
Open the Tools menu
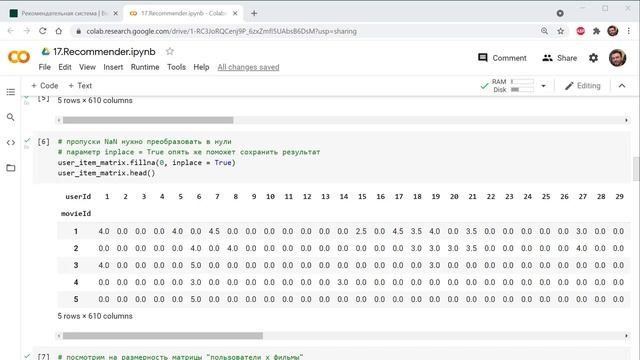pyautogui.click(x=176, y=67)
